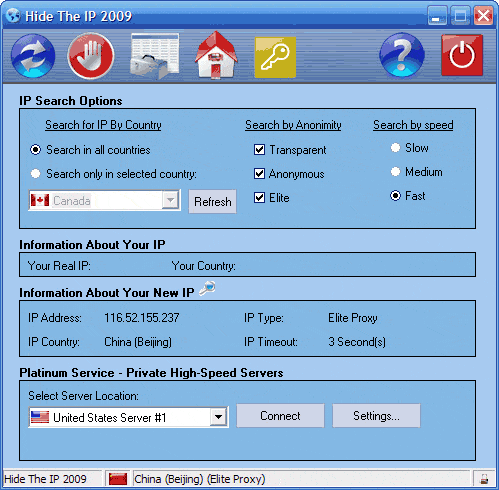Click the globe icon in title bar
Image resolution: width=499 pixels, height=490 pixels.
point(13,16)
